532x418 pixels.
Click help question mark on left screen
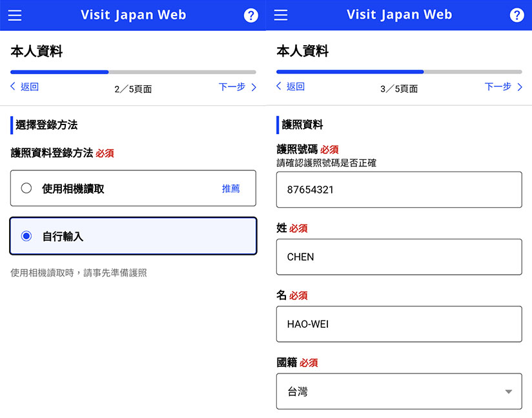251,15
